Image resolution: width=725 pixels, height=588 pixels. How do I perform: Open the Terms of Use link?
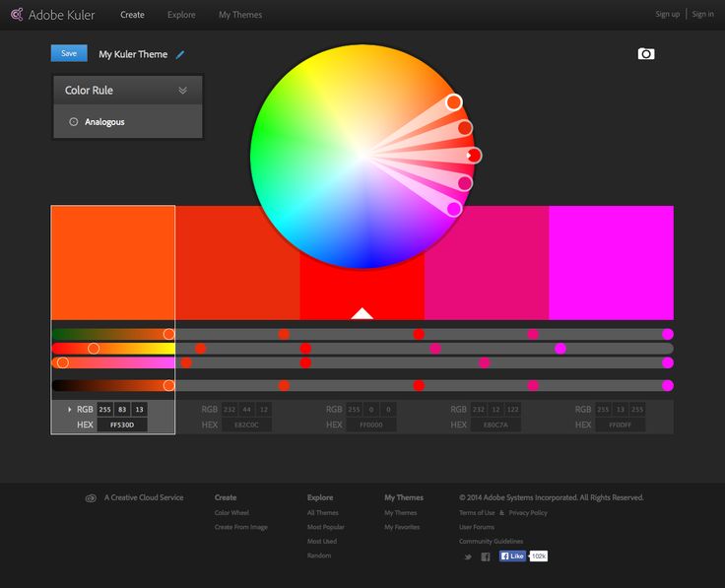477,512
